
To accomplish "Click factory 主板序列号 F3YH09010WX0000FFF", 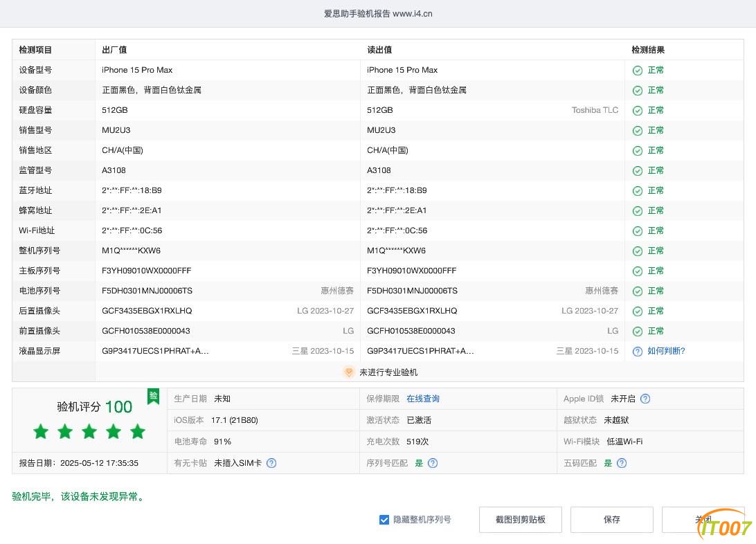I will 146,271.
